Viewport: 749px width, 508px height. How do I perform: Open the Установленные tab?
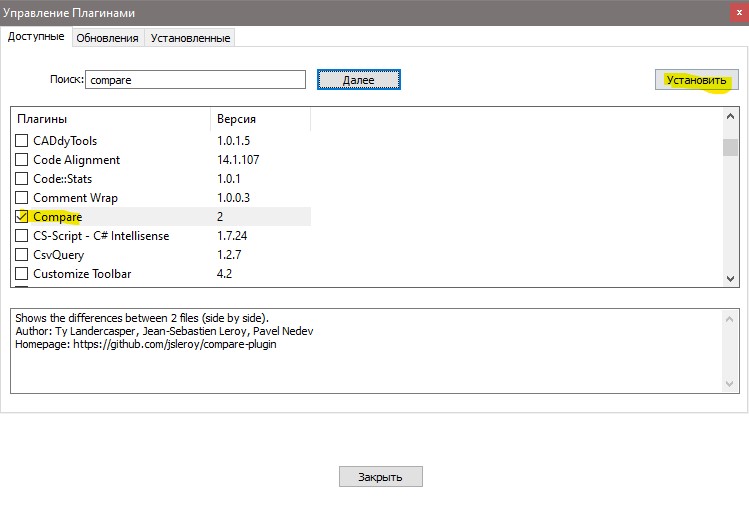pyautogui.click(x=190, y=38)
